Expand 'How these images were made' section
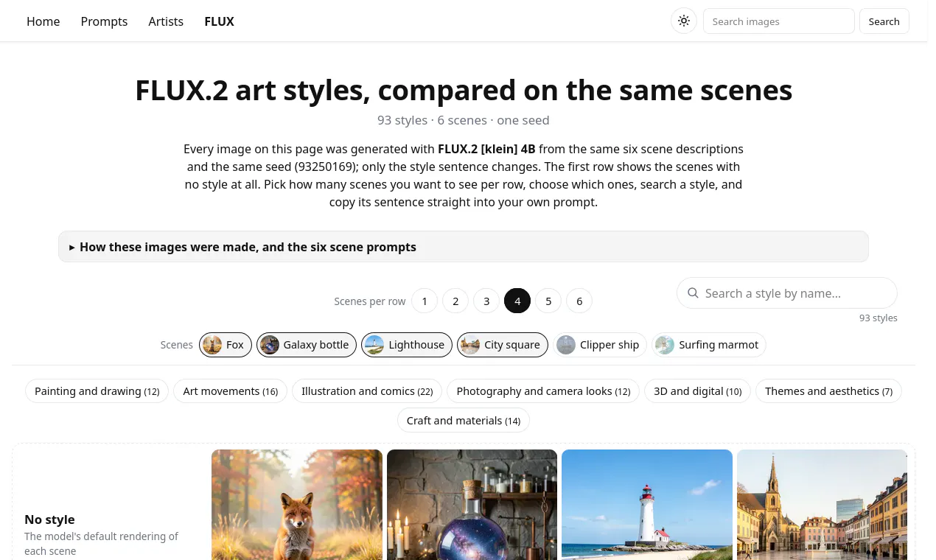936x560 pixels. pyautogui.click(x=464, y=247)
